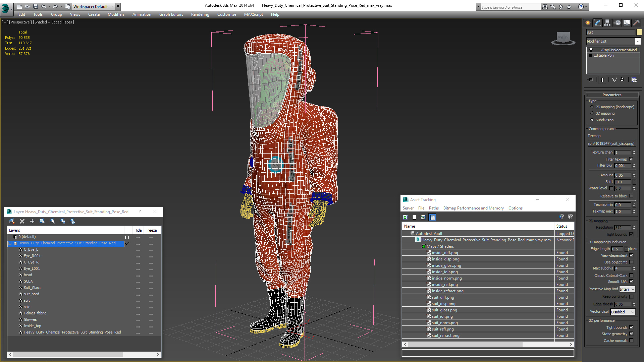Click Table View icon in Asset Tracking

coord(433,217)
